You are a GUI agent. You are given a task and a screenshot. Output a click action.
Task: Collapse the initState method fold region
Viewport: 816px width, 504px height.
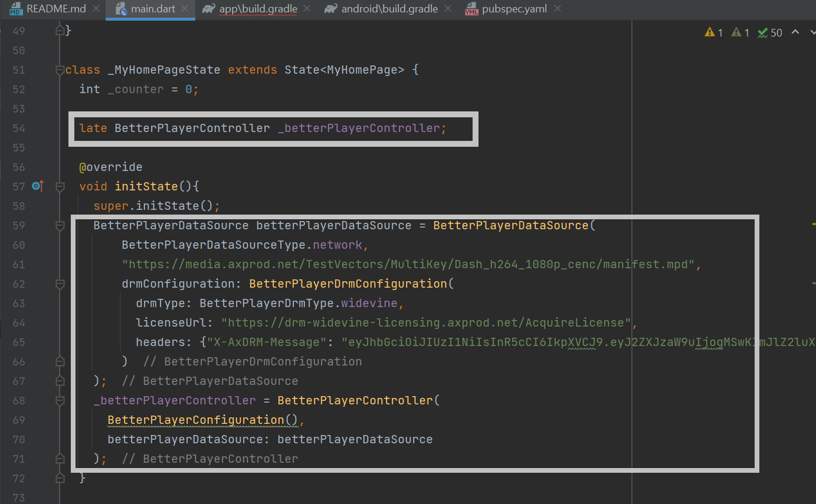[59, 186]
